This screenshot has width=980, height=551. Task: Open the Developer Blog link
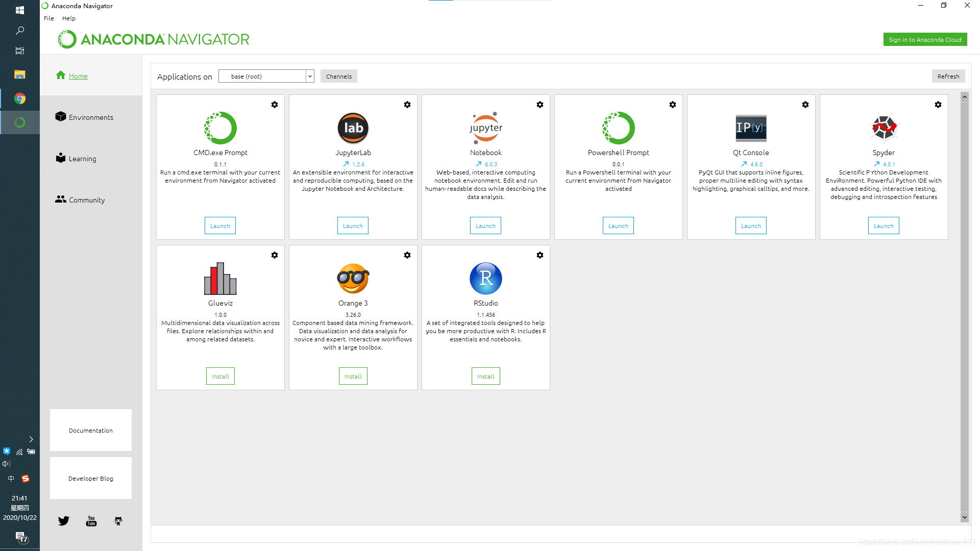click(x=91, y=479)
